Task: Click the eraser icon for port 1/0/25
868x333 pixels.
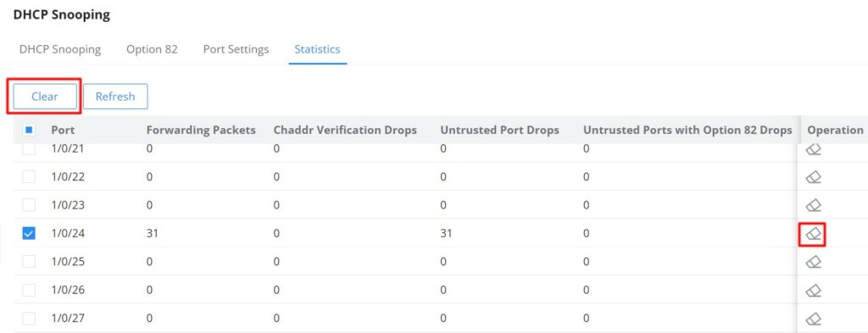Action: point(813,262)
